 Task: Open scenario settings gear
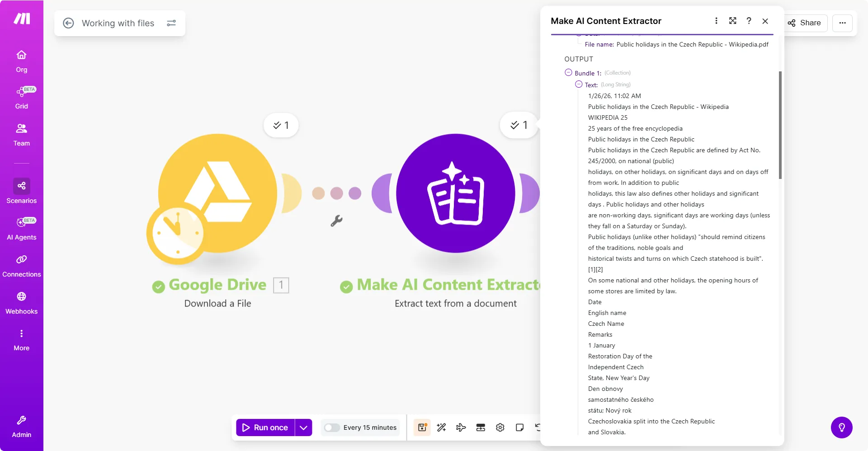pyautogui.click(x=500, y=428)
